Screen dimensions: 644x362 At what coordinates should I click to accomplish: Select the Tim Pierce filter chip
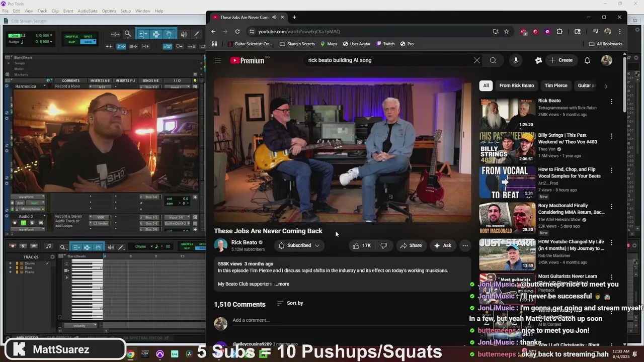point(555,85)
